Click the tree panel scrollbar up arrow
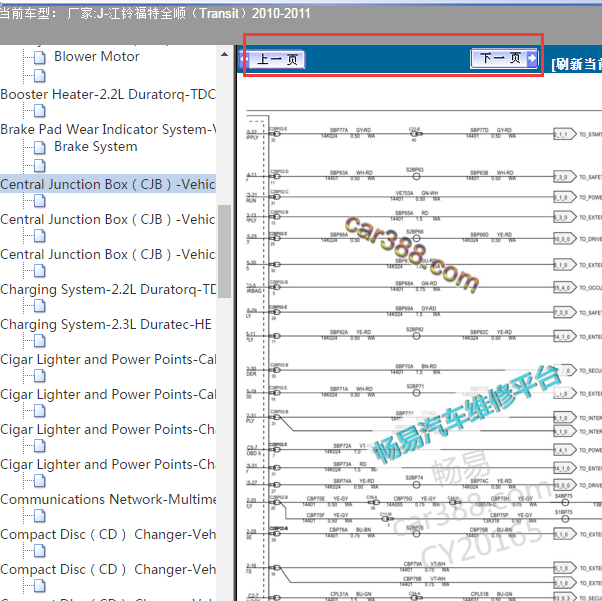 225,55
